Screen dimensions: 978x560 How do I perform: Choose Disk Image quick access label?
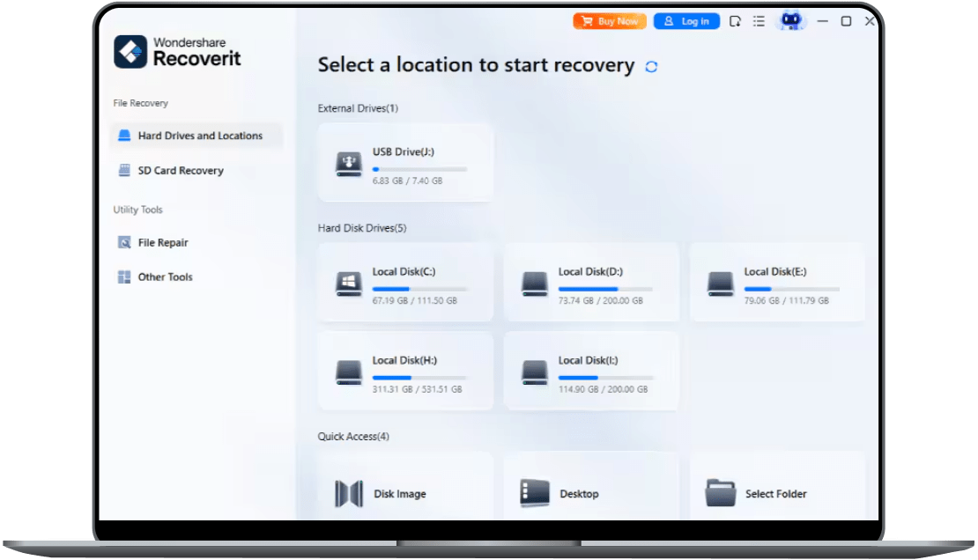pyautogui.click(x=400, y=494)
